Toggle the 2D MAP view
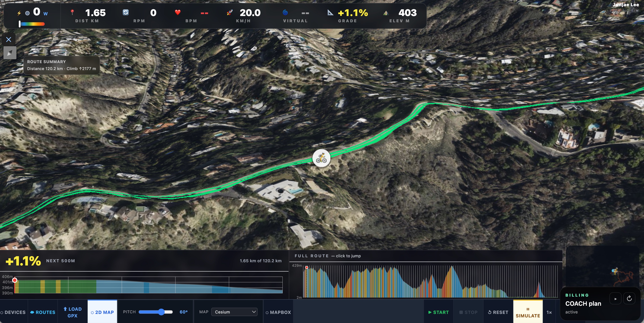 pos(102,312)
